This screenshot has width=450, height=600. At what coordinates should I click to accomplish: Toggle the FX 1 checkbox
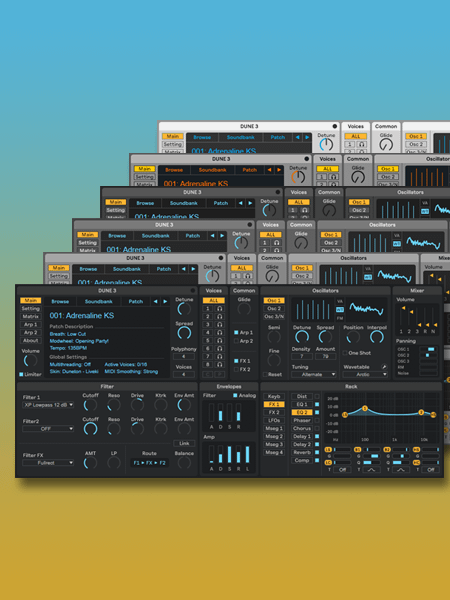click(x=236, y=361)
